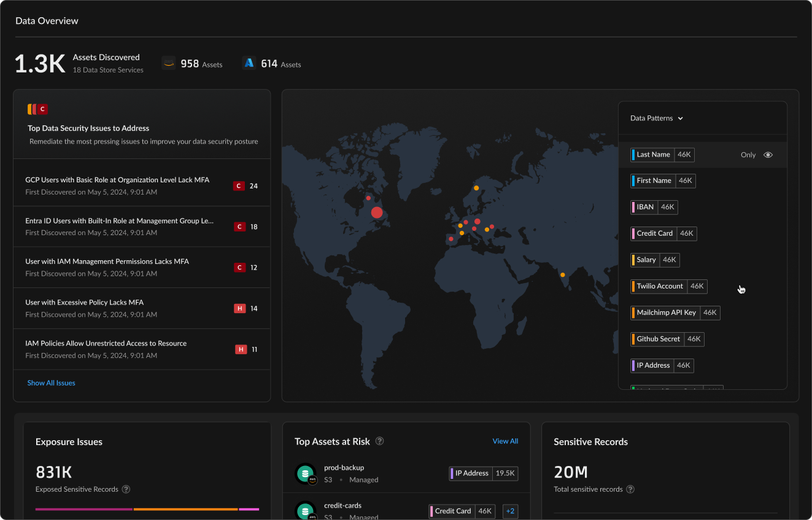Image resolution: width=812 pixels, height=520 pixels.
Task: Select the First Name 46K pattern tag
Action: pos(663,180)
